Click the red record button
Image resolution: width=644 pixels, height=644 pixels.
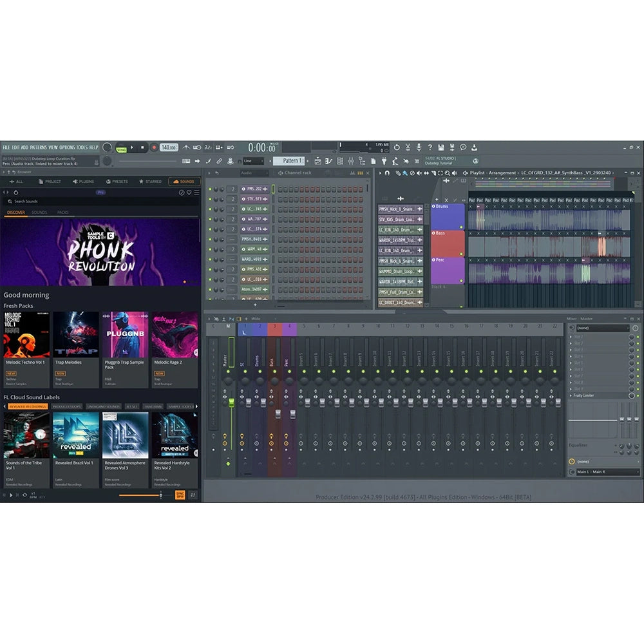(154, 147)
